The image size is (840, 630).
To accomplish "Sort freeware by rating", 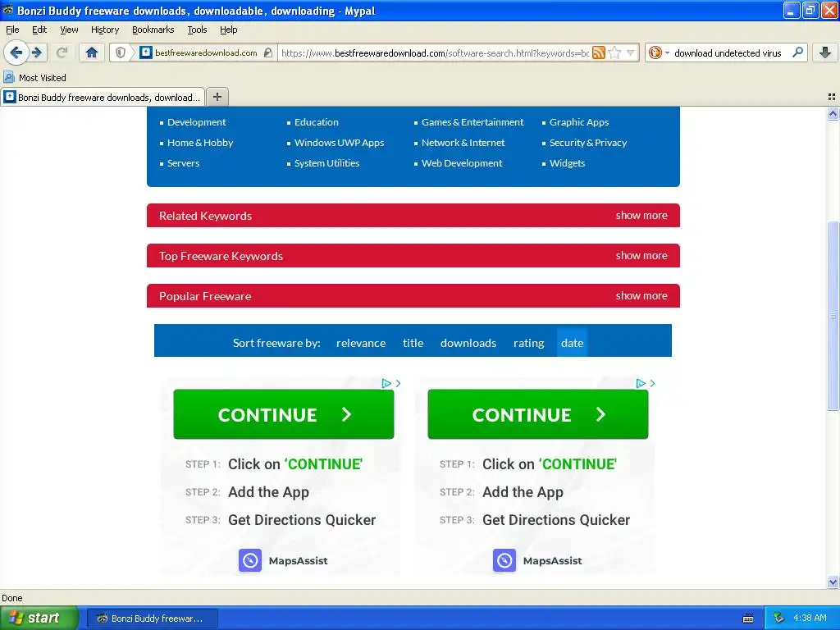I will tap(528, 343).
